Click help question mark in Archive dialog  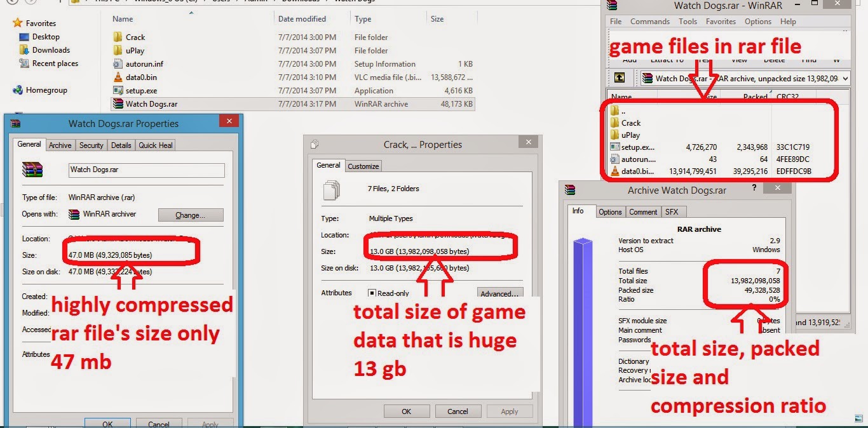(x=754, y=189)
